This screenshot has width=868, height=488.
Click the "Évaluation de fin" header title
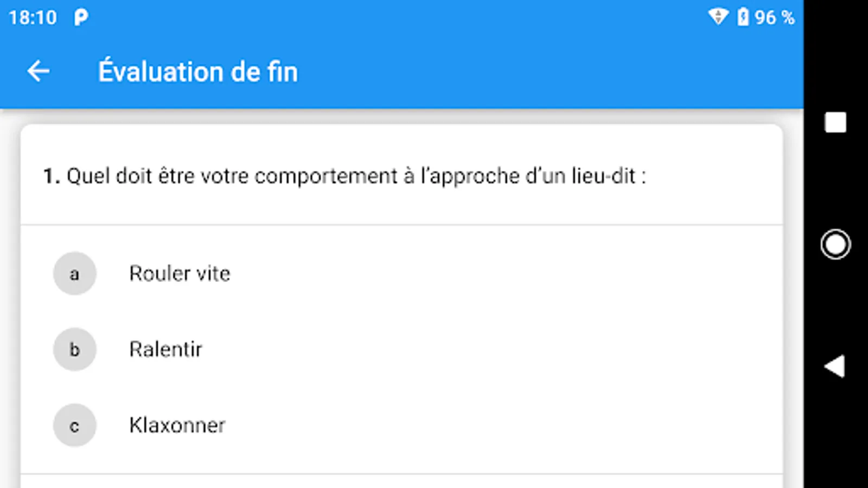(198, 72)
